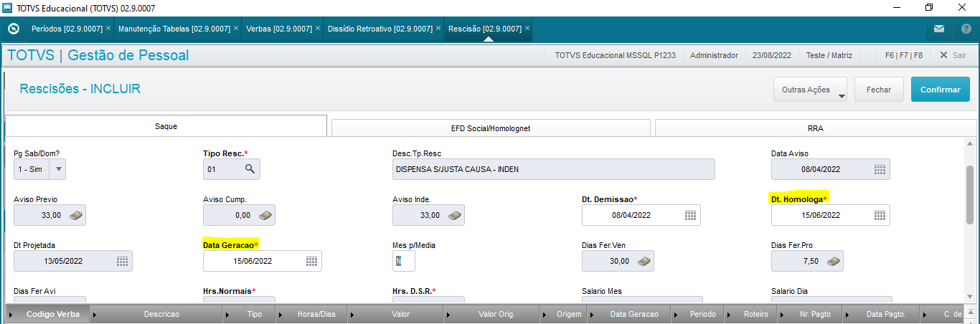Click the Mes p/Media input field
Screen dimensions: 980x324
[x=403, y=261]
